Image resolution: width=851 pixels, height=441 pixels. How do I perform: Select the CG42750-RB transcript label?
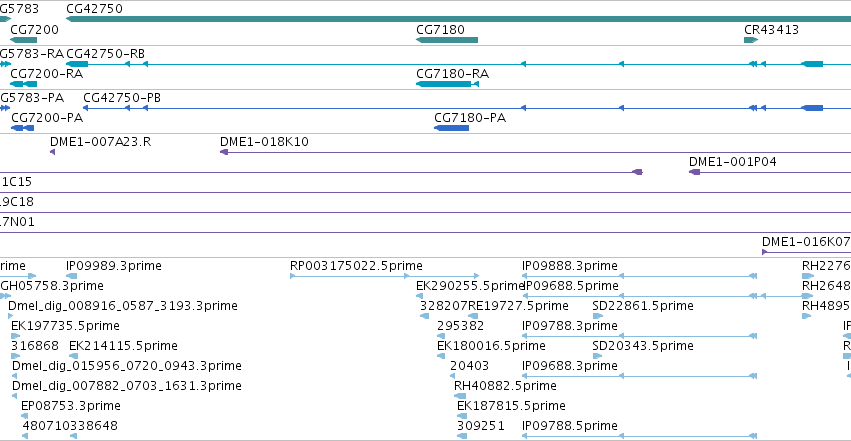point(105,54)
